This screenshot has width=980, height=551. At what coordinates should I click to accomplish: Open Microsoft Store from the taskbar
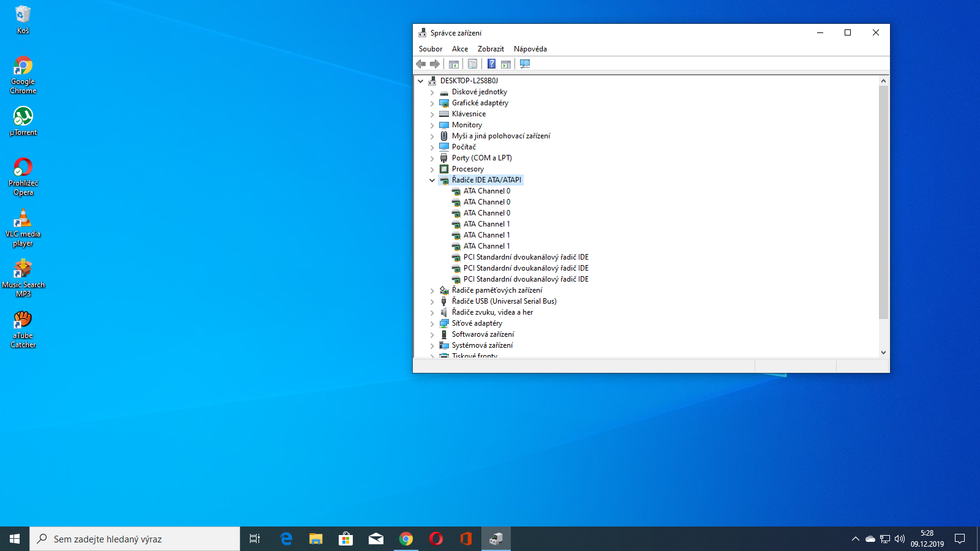tap(345, 539)
